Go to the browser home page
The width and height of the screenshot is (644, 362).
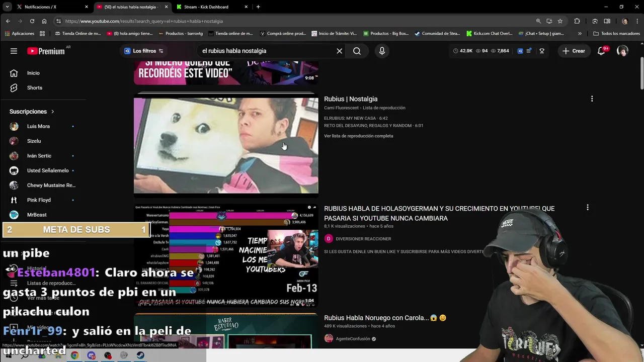point(44,21)
